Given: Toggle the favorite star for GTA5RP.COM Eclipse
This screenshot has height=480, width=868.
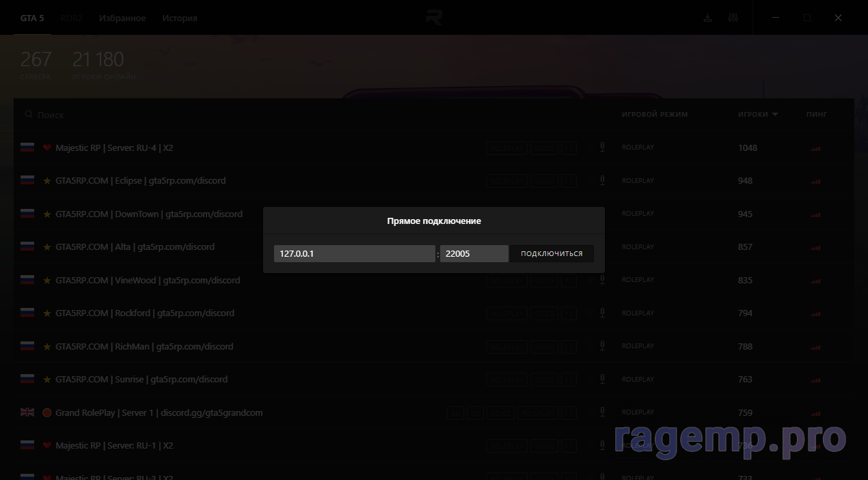Looking at the screenshot, I should (47, 181).
